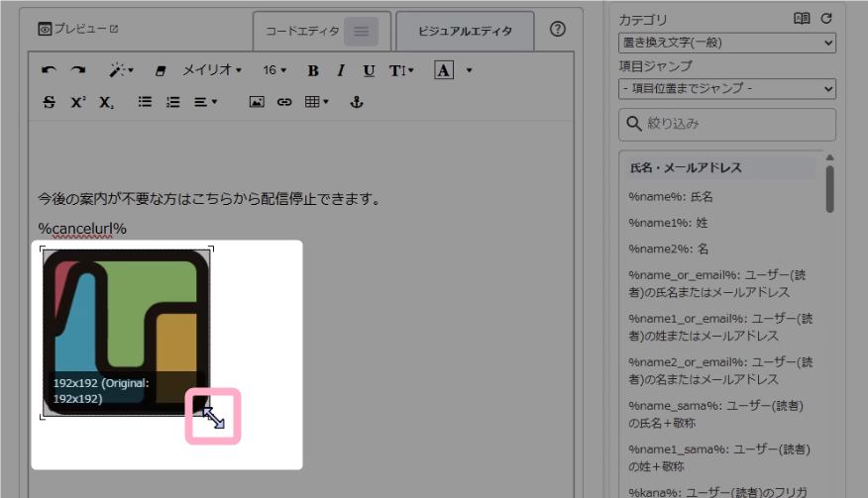Open the 置き換え文字(一般) category dropdown
Viewport: 868px width, 498px height.
coord(727,43)
